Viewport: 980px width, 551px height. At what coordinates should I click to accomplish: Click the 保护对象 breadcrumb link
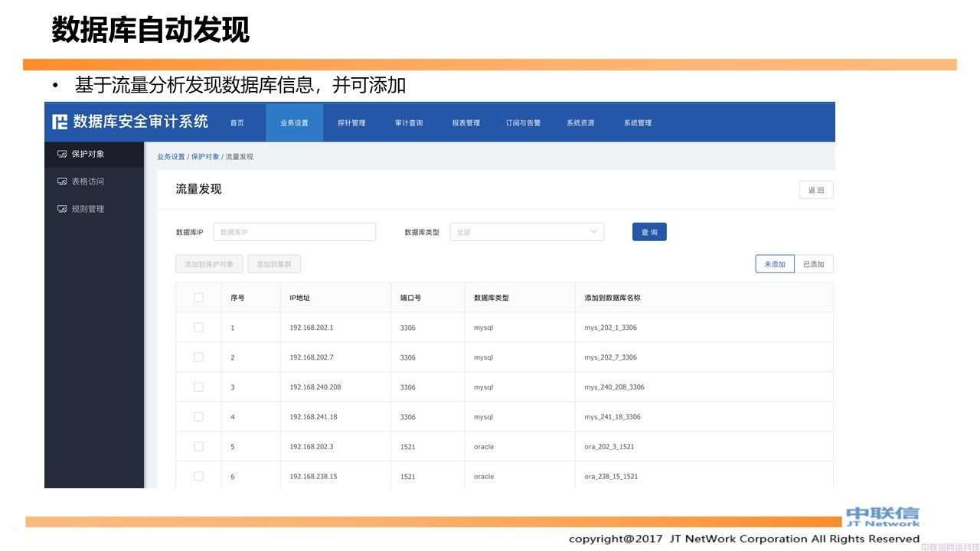pos(205,157)
